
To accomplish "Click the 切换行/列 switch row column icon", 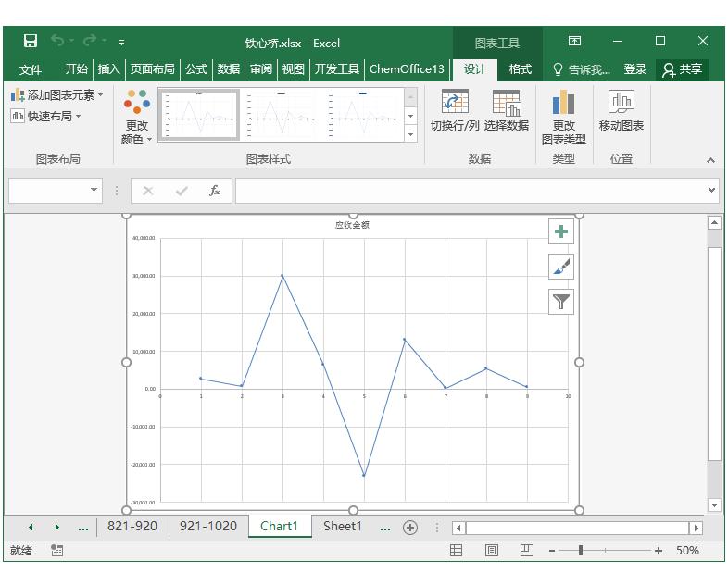I will click(x=455, y=110).
